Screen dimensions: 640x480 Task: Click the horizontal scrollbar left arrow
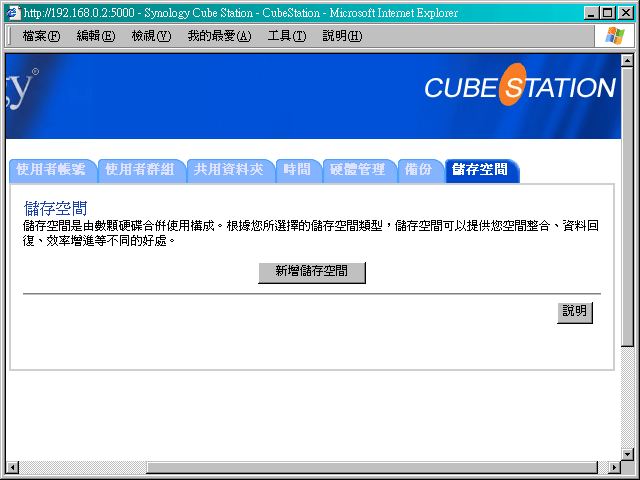tap(13, 467)
